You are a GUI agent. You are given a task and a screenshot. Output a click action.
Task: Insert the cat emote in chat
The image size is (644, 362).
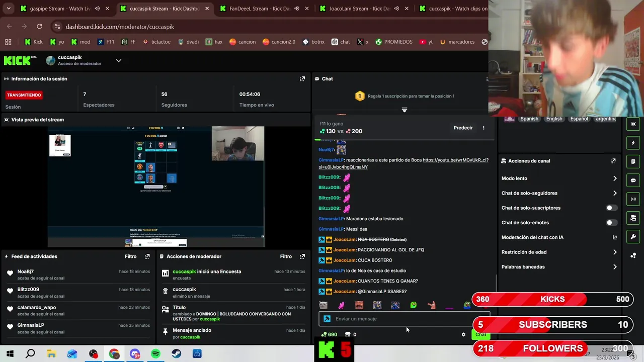[323, 305]
